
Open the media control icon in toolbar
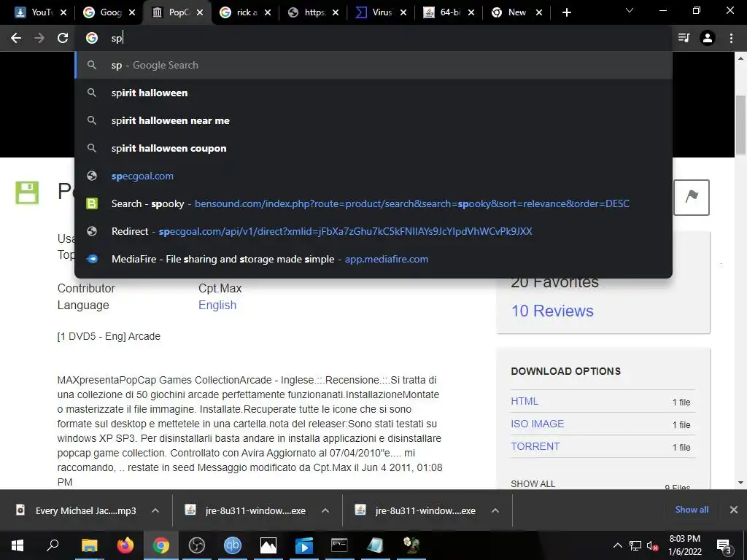[x=684, y=38]
